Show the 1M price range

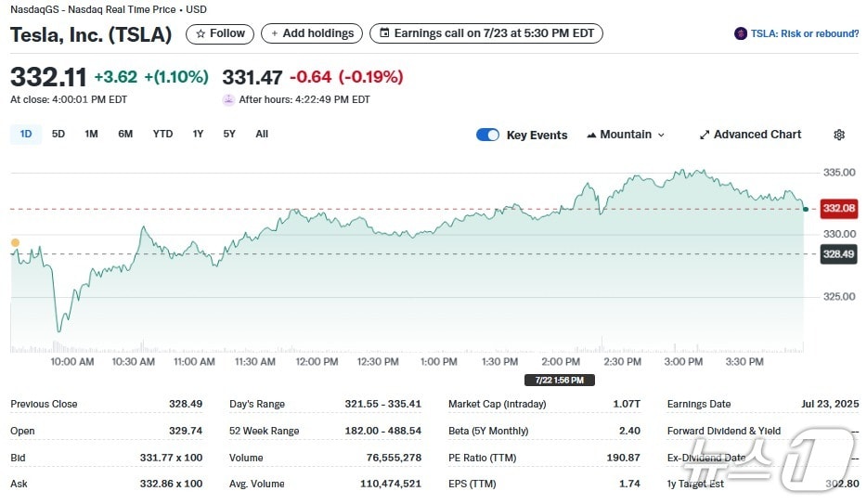[x=91, y=134]
